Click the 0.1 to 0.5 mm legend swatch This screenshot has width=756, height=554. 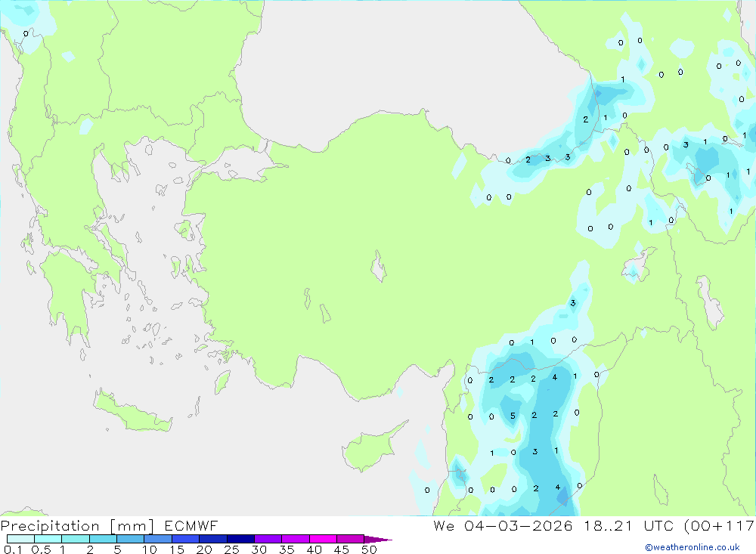tap(20, 539)
